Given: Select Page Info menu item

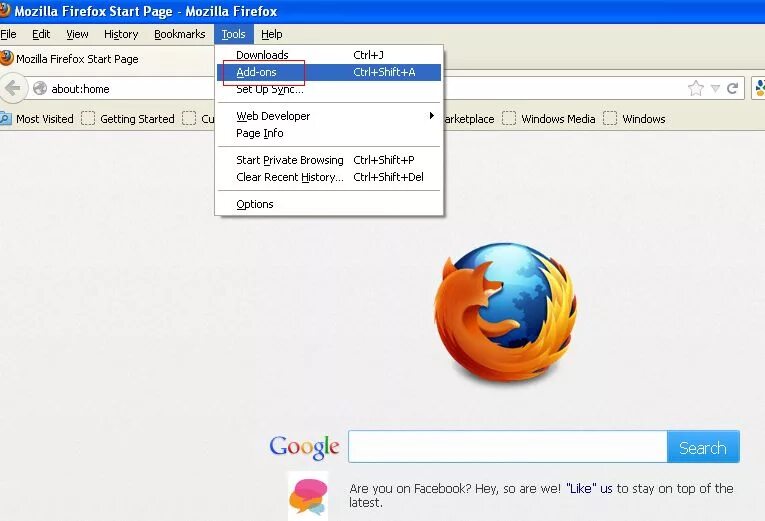Looking at the screenshot, I should 329,133.
